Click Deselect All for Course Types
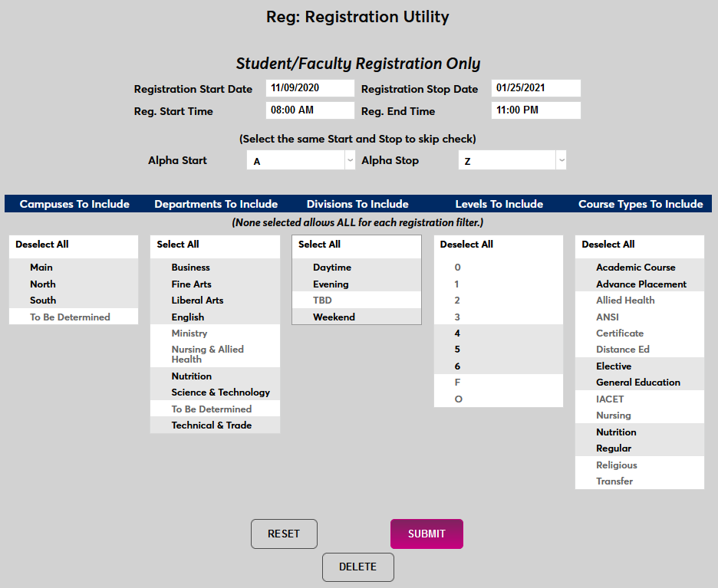The width and height of the screenshot is (718, 588). pos(608,244)
